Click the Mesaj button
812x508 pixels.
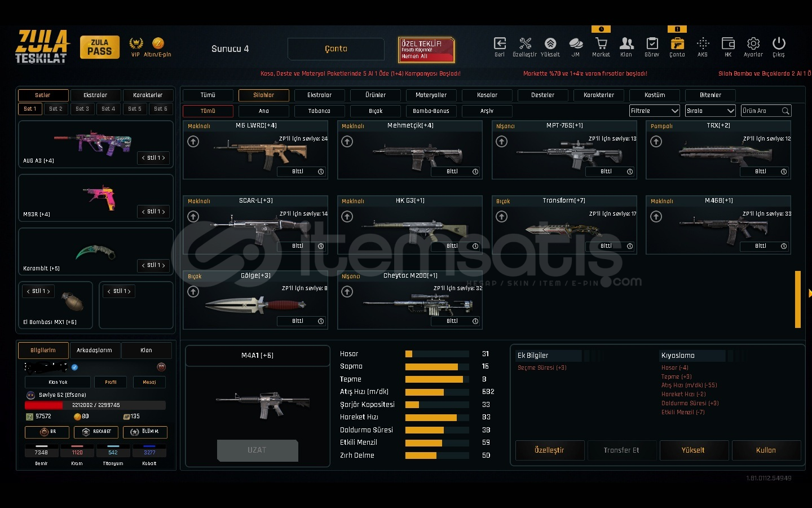149,383
